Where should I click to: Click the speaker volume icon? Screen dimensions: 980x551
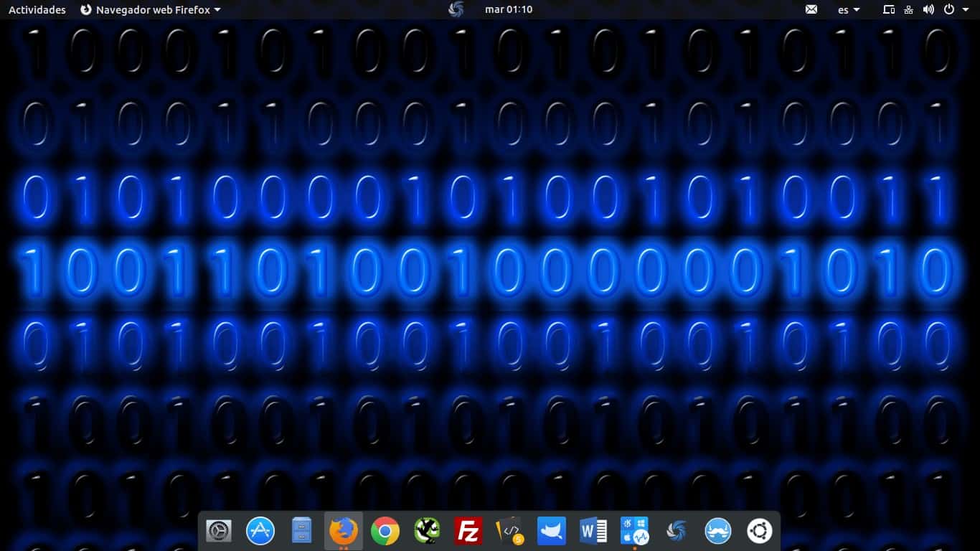coord(928,9)
